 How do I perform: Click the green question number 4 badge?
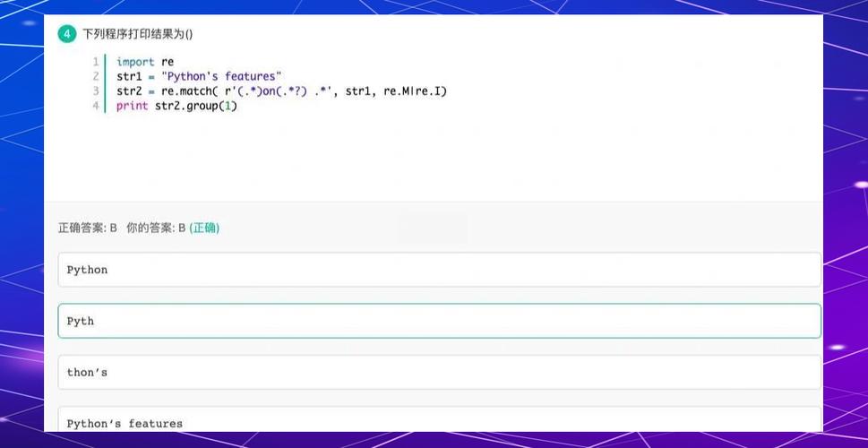click(67, 34)
